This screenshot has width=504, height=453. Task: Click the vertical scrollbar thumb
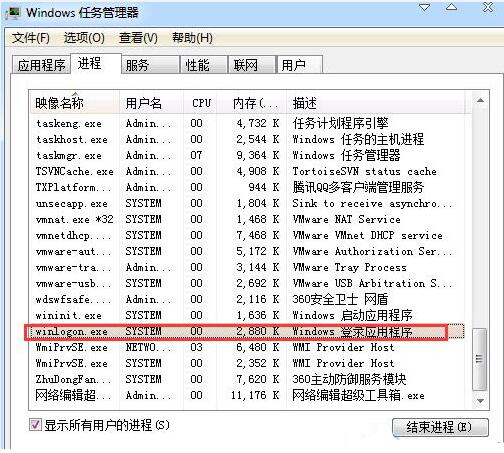[480, 359]
